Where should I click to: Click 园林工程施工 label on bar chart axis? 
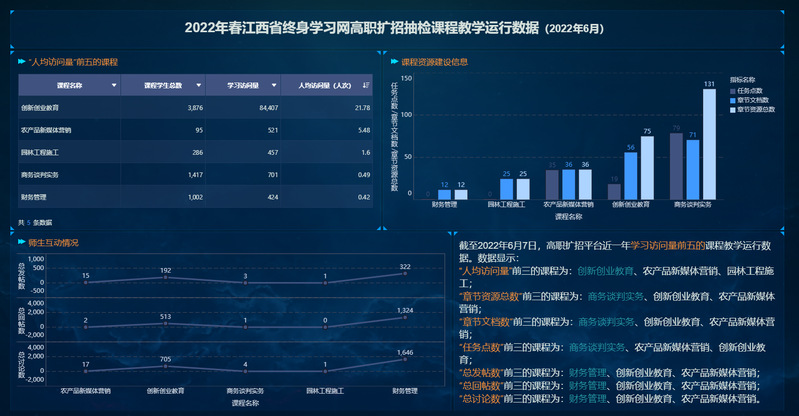(x=506, y=204)
